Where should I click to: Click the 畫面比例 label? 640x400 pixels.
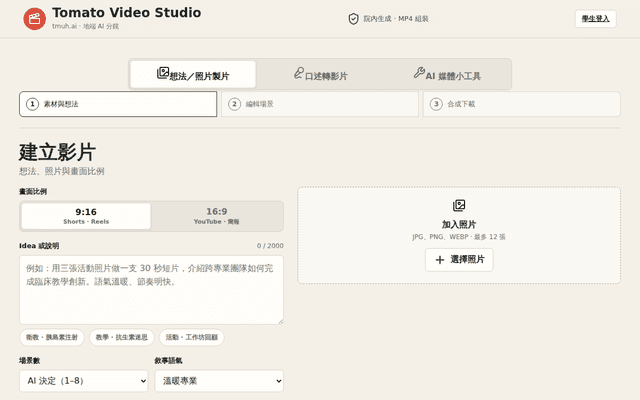tap(33, 191)
